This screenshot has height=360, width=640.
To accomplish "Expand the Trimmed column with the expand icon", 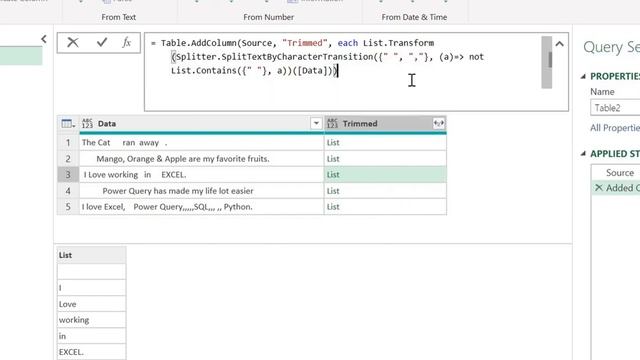I will pos(439,123).
